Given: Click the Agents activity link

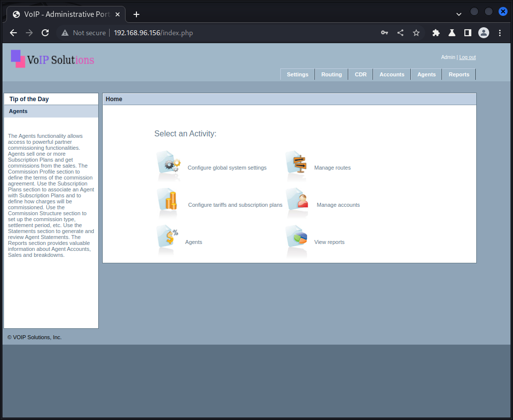Looking at the screenshot, I should [x=193, y=242].
